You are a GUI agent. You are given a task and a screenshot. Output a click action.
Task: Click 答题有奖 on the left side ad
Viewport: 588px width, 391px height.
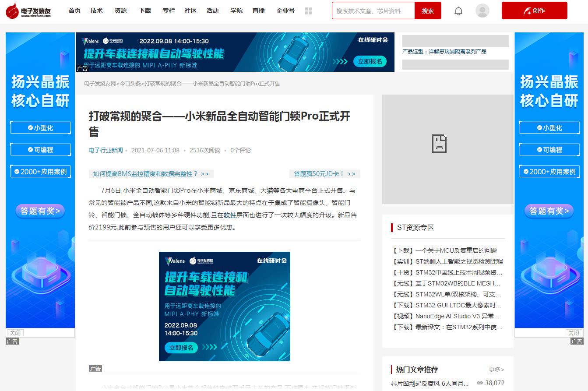pos(40,211)
